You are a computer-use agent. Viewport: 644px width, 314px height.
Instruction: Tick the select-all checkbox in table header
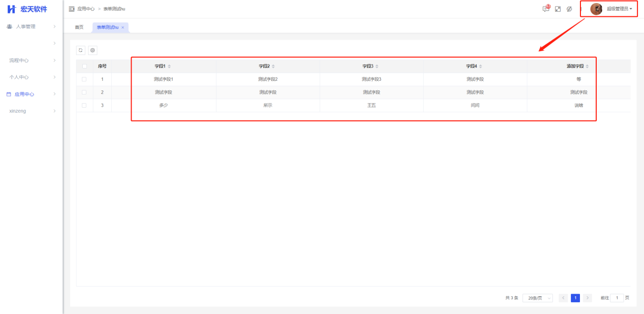[x=84, y=66]
